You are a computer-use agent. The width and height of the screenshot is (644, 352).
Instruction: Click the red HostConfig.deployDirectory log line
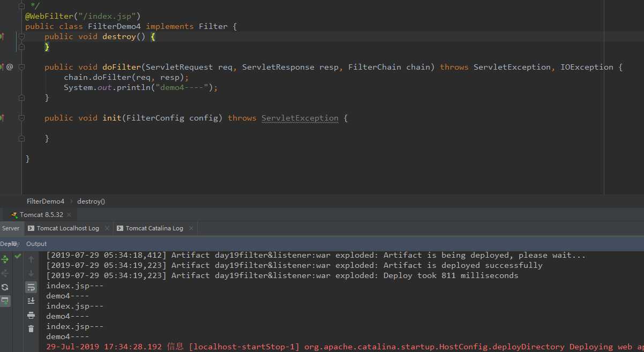click(345, 347)
